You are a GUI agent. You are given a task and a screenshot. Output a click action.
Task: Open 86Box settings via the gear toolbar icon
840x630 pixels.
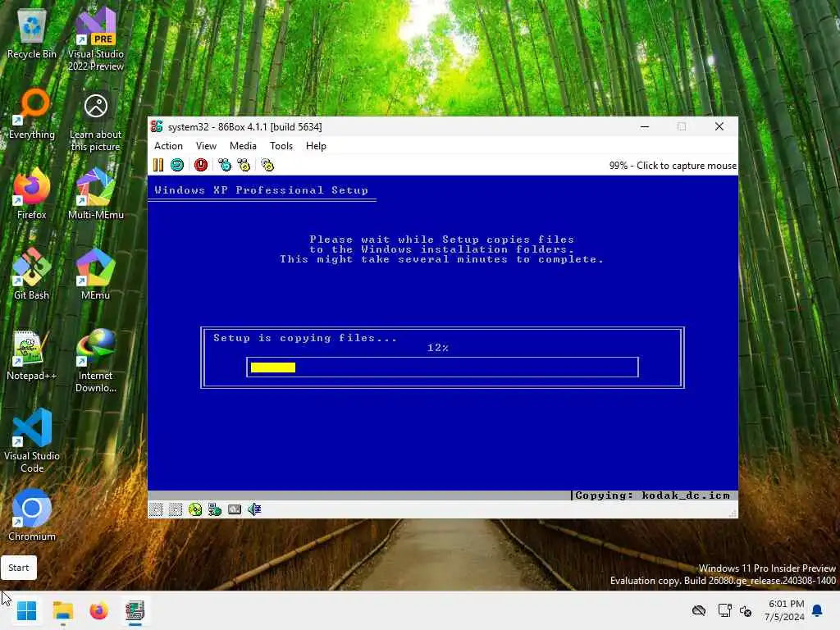click(267, 165)
